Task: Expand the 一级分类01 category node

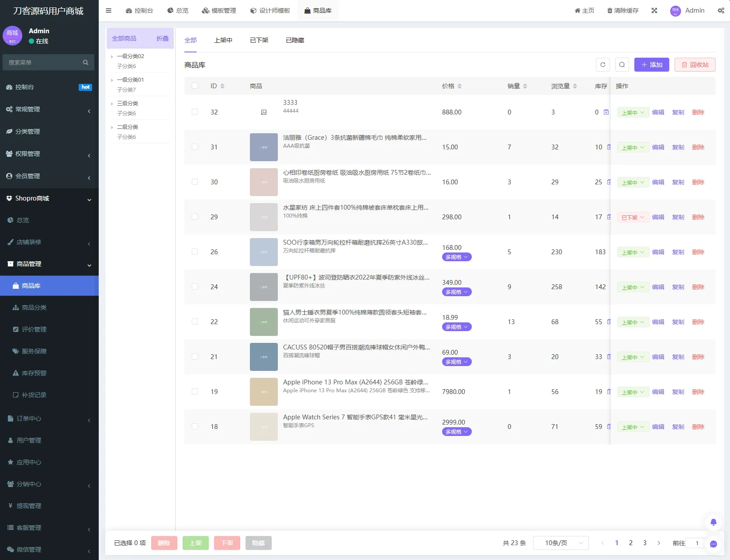Action: pyautogui.click(x=112, y=80)
